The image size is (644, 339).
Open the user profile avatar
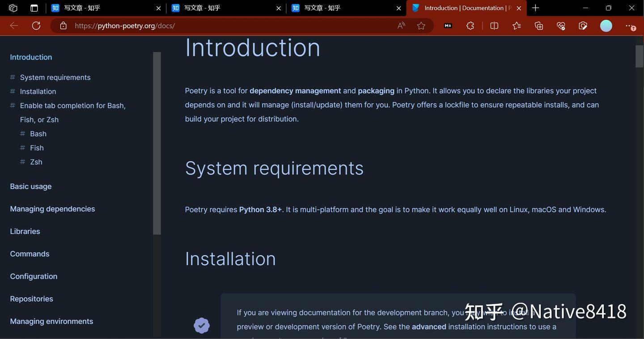(x=606, y=26)
